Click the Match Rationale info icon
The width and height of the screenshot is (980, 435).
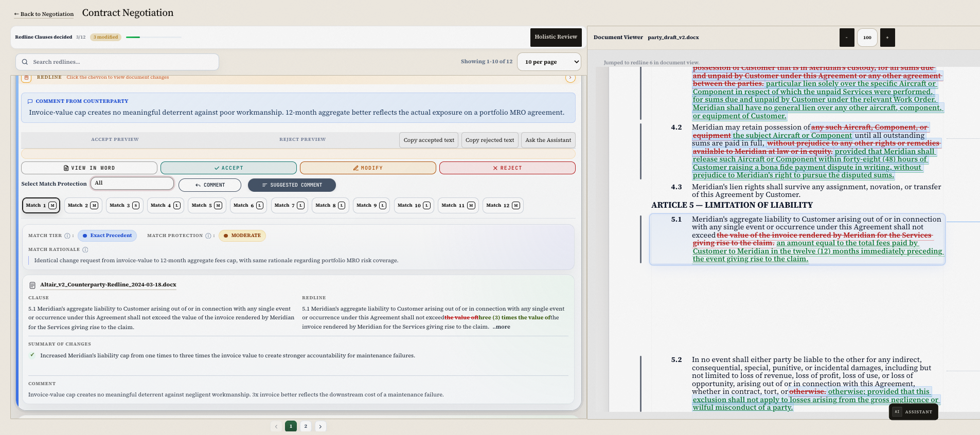coord(85,250)
